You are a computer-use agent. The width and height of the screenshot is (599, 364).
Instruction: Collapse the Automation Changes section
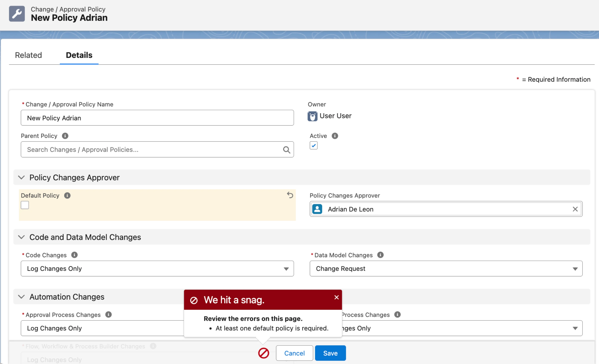pos(21,297)
